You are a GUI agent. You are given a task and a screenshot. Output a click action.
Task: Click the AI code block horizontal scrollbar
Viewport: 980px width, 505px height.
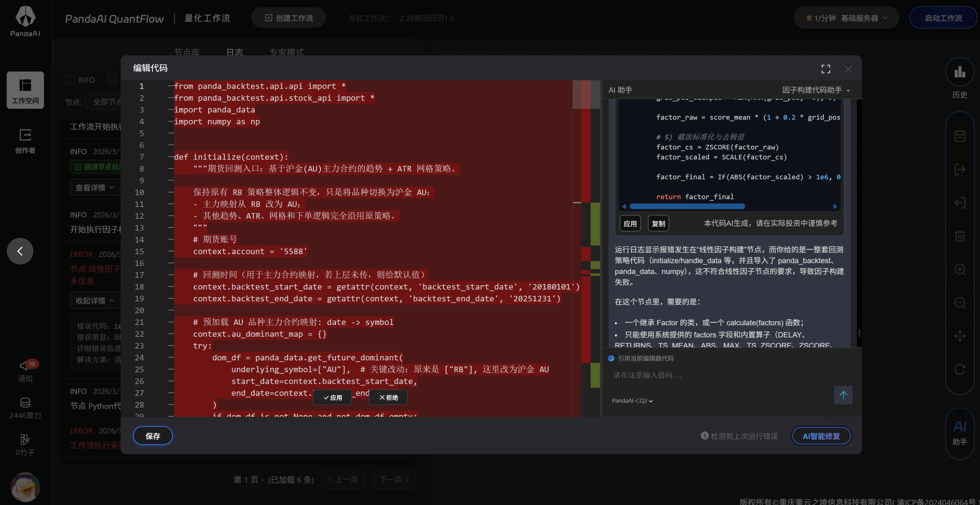687,206
